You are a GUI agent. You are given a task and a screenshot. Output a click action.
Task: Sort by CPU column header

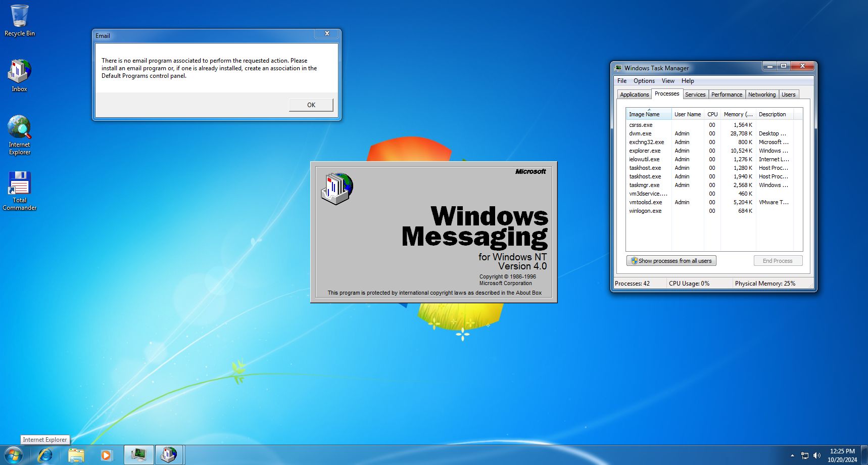[x=712, y=114]
